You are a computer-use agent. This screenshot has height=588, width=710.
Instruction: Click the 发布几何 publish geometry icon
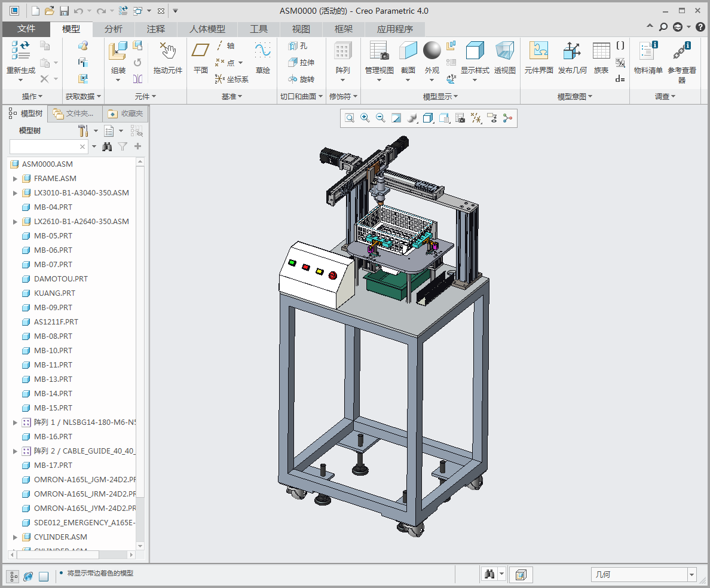572,52
